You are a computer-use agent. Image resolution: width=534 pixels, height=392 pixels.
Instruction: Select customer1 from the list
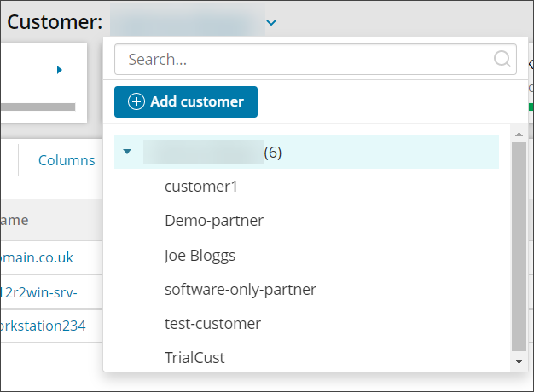[x=201, y=187]
